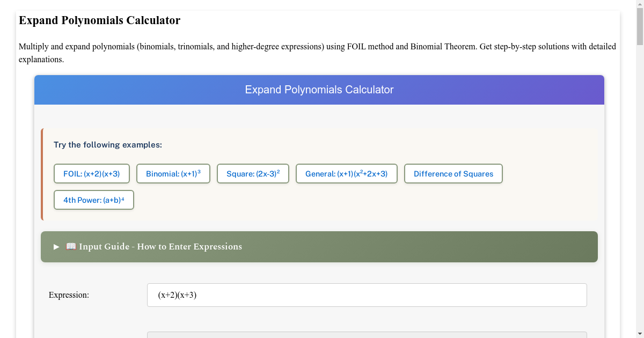Click the scrollbar down arrow
Screen dimensions: 644x338
coord(639,334)
